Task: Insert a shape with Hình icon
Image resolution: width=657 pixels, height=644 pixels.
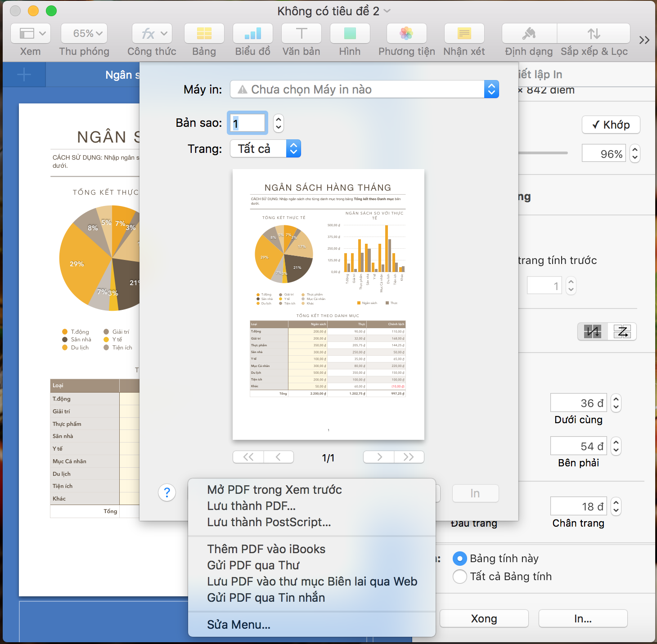Action: (x=350, y=34)
